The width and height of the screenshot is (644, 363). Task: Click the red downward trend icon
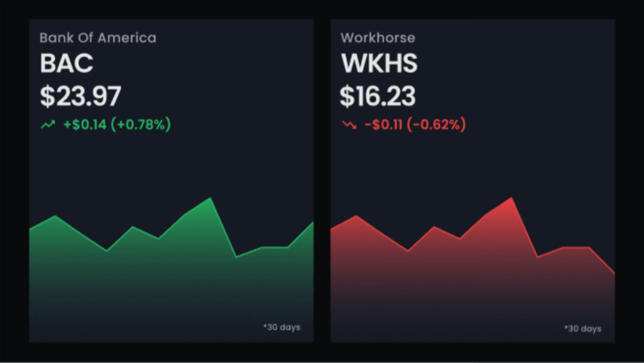point(349,124)
